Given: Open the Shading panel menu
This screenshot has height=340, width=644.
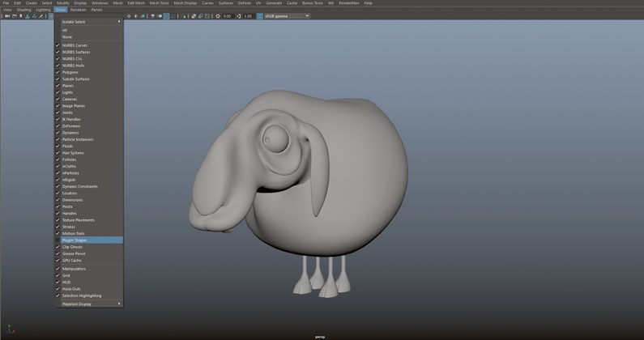Looking at the screenshot, I should (x=23, y=10).
